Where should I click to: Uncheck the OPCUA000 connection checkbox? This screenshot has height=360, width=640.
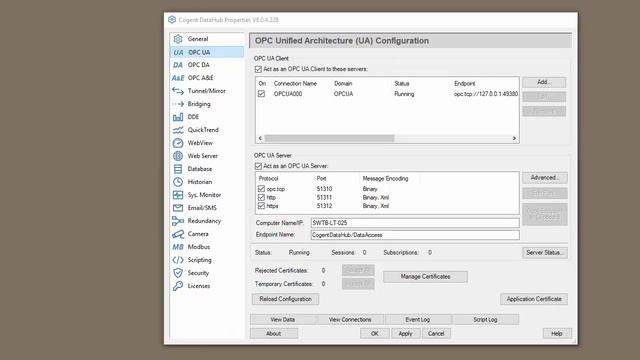click(261, 94)
